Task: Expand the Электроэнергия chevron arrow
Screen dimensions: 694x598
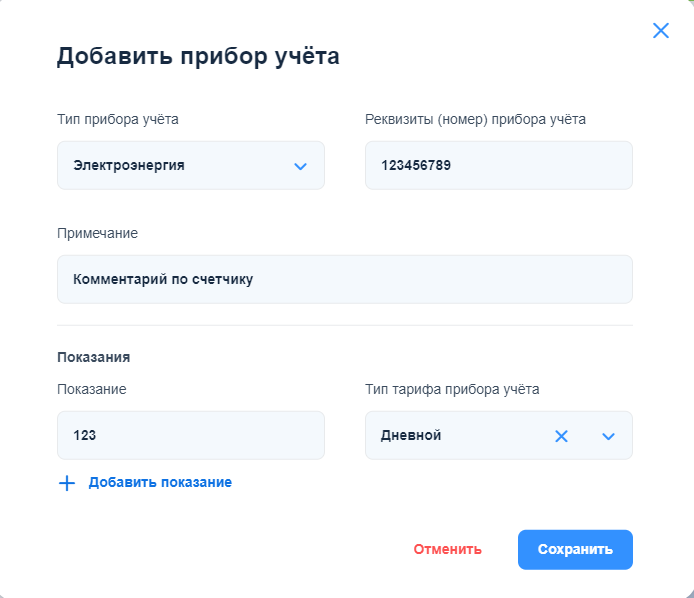Action: coord(300,166)
